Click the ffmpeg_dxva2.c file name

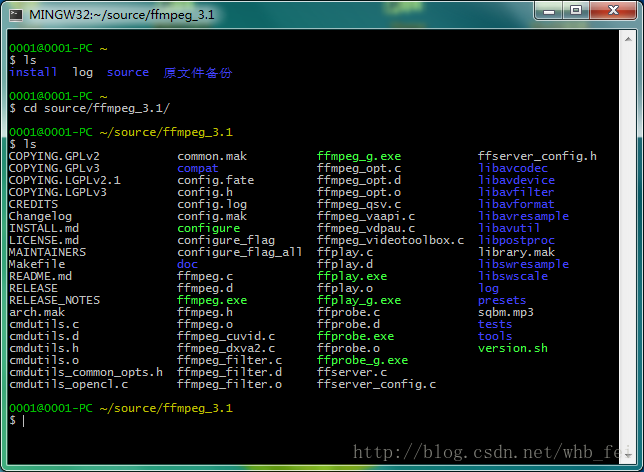coord(226,348)
